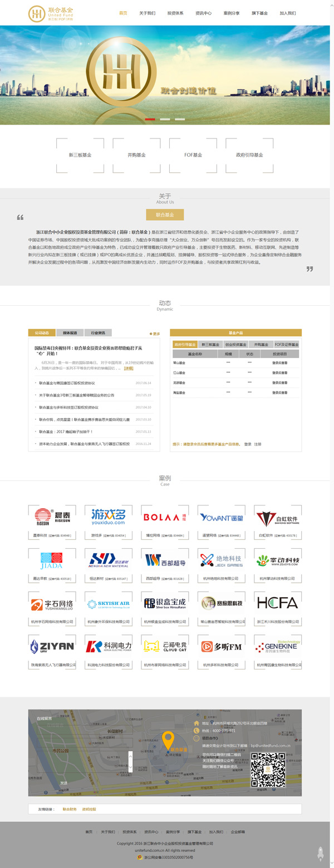This screenshot has width=334, height=868.
Task: Open the 游戏多 youxiduo case logo
Action: coord(108,518)
